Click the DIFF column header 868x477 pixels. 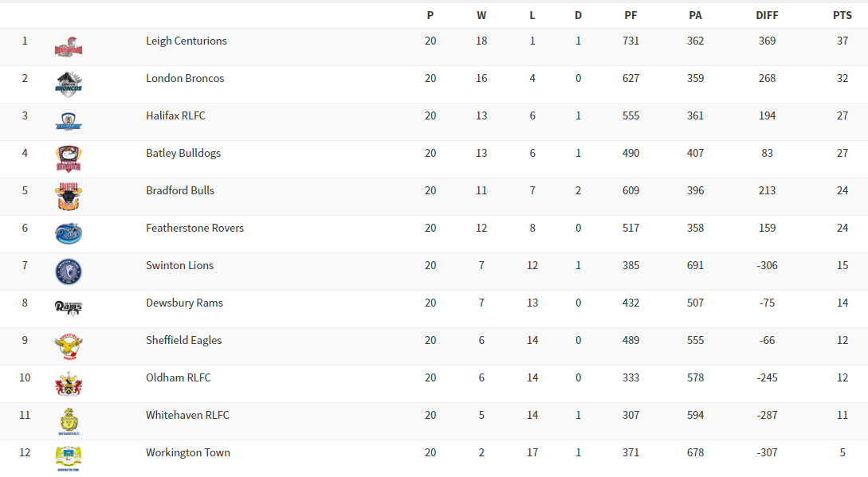(767, 15)
